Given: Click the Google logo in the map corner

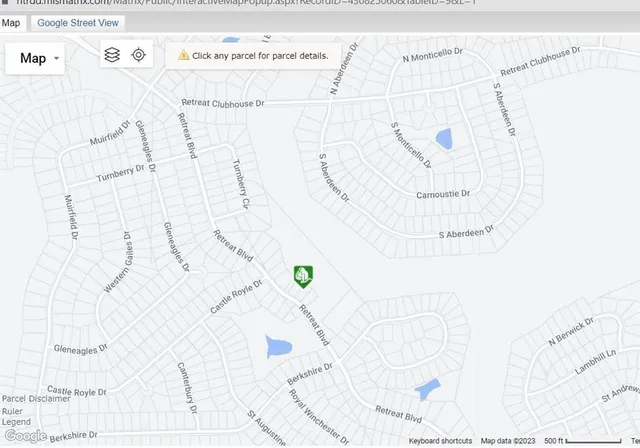Looking at the screenshot, I should coord(24,435).
